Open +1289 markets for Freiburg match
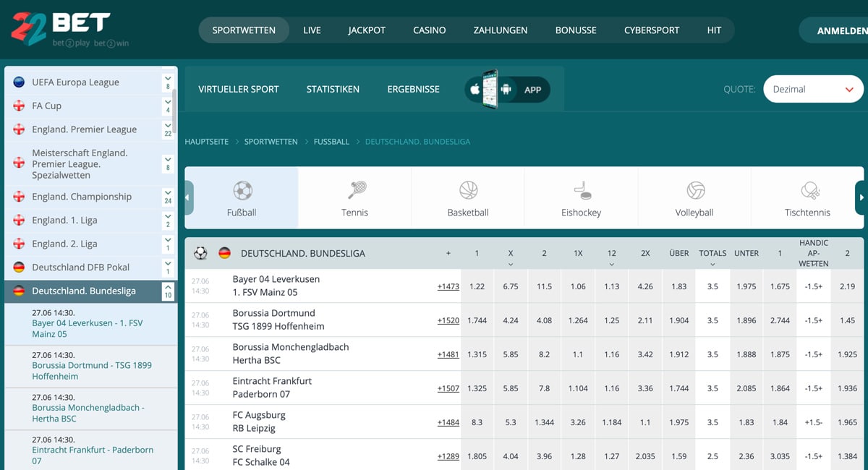Image resolution: width=868 pixels, height=470 pixels. coord(448,456)
